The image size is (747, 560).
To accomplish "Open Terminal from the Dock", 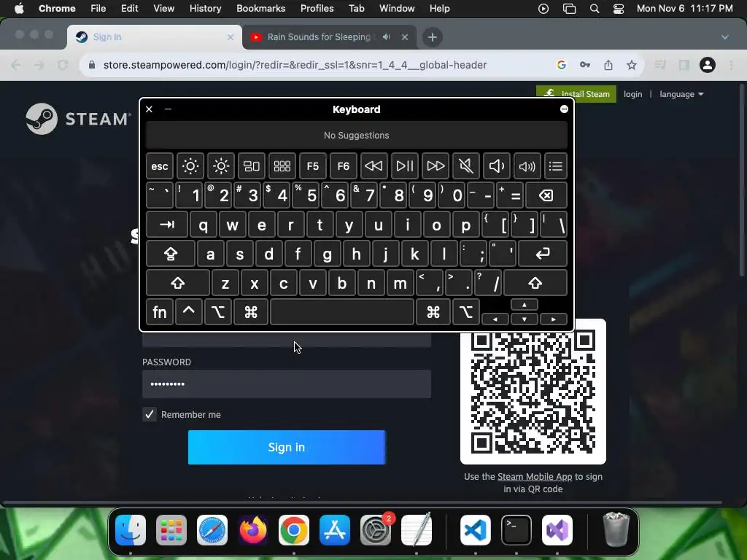I will coord(516,530).
